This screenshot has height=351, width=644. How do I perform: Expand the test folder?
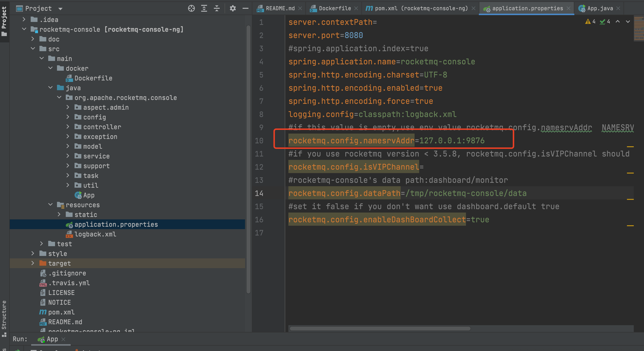coord(41,244)
